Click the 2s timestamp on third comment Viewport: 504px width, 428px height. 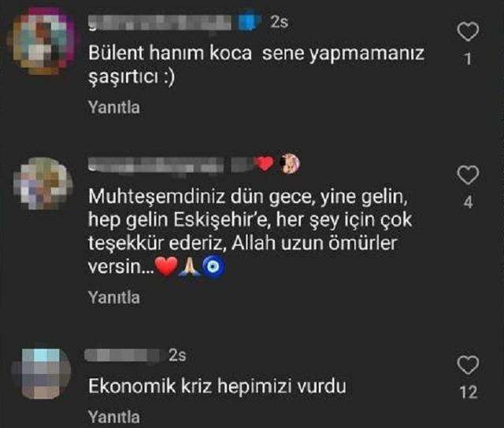(x=177, y=355)
